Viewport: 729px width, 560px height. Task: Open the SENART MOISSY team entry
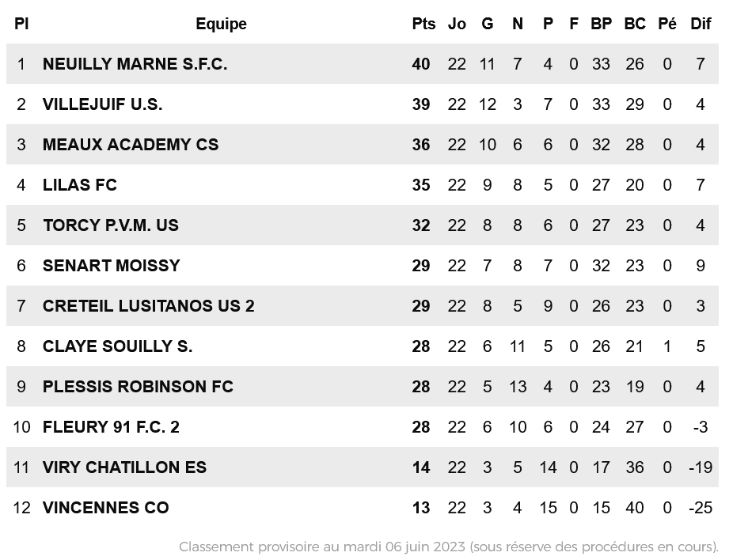click(111, 266)
